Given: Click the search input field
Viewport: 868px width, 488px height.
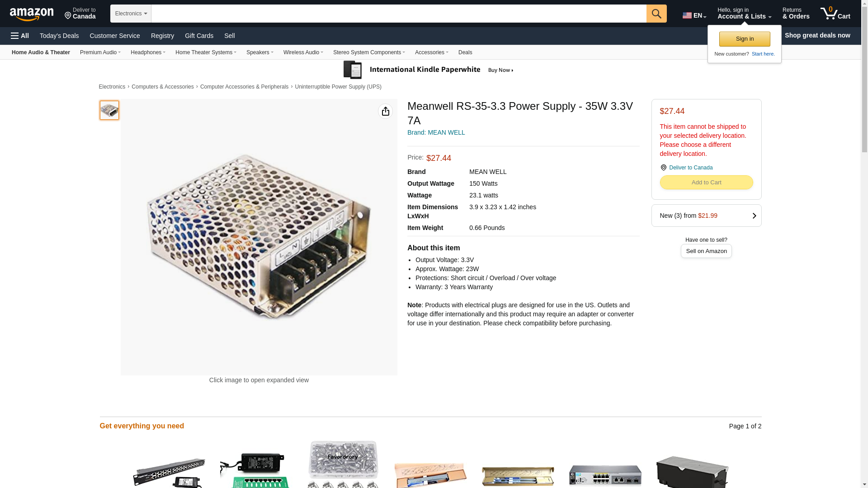Looking at the screenshot, I should coord(398,14).
